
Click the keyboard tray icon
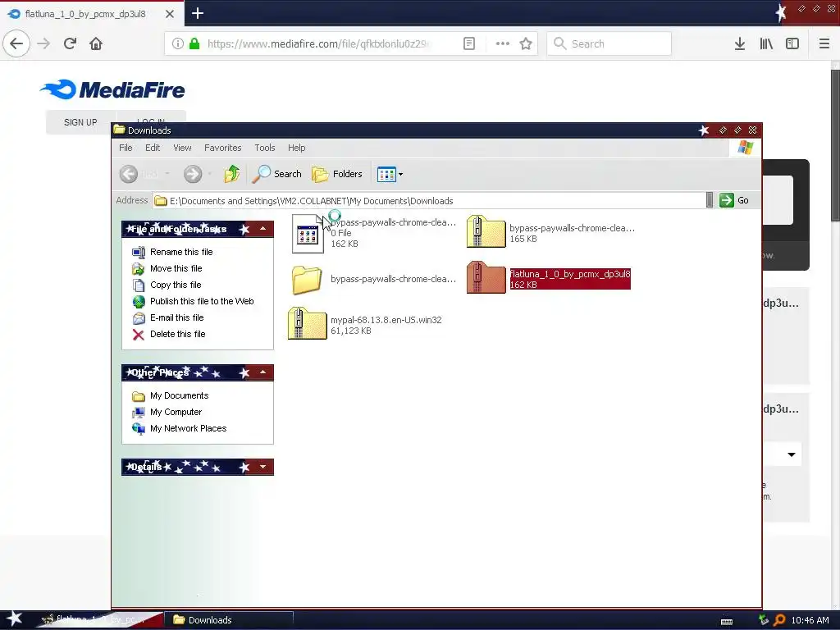727,621
